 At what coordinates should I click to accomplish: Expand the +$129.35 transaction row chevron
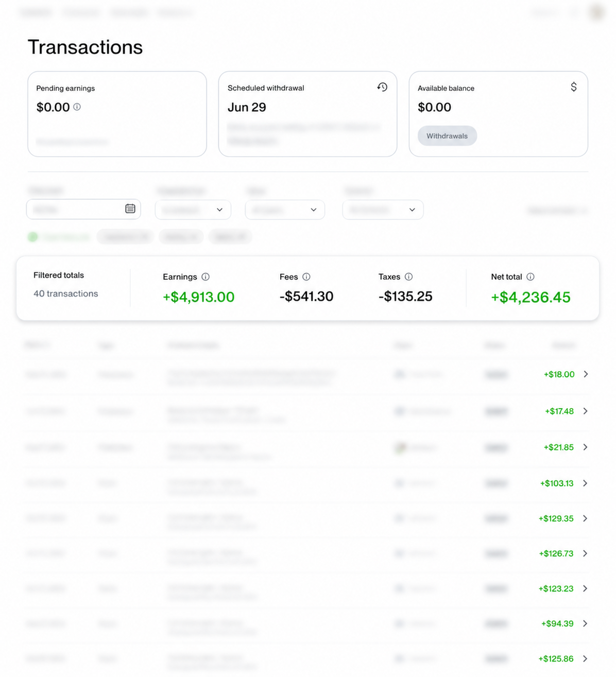coord(586,518)
